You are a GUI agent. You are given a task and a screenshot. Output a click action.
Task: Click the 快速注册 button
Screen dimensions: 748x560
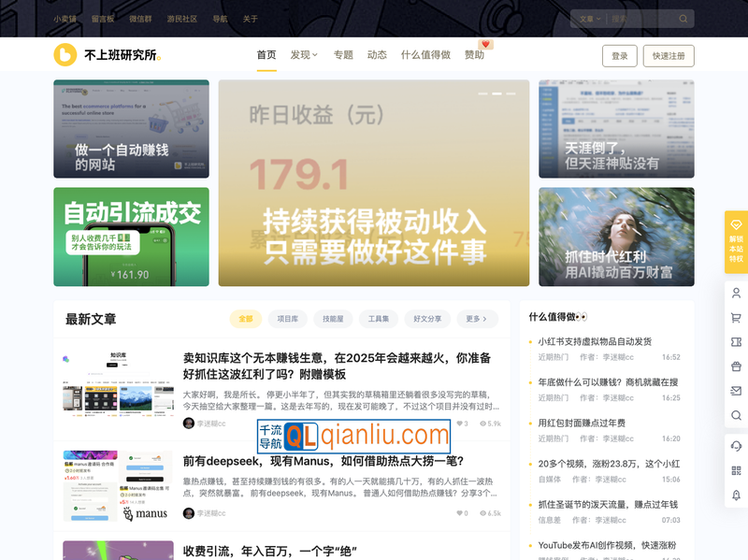pos(671,56)
